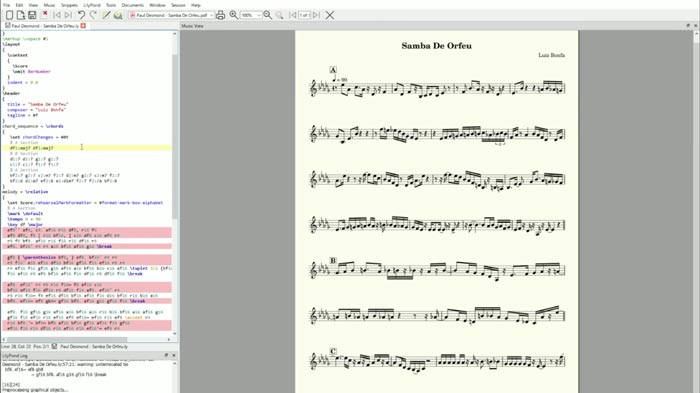Click the '\key df \major' line
The height and width of the screenshot is (393, 700).
coord(25,225)
